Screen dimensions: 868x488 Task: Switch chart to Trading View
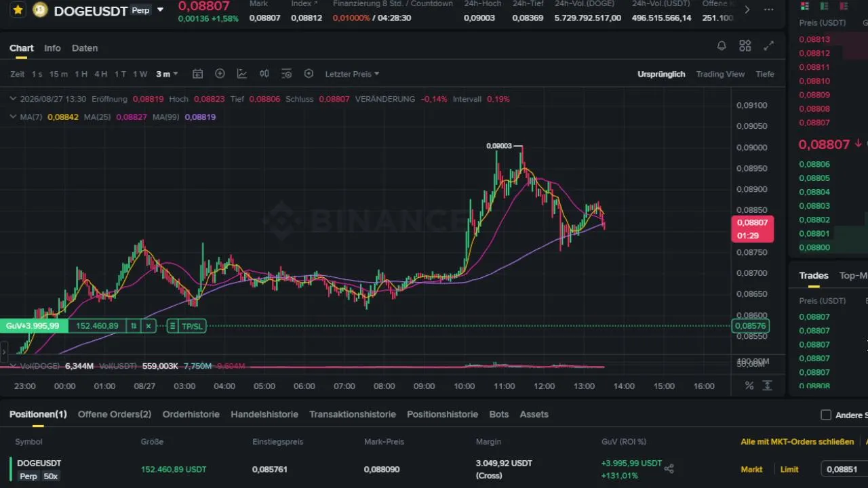coord(720,74)
